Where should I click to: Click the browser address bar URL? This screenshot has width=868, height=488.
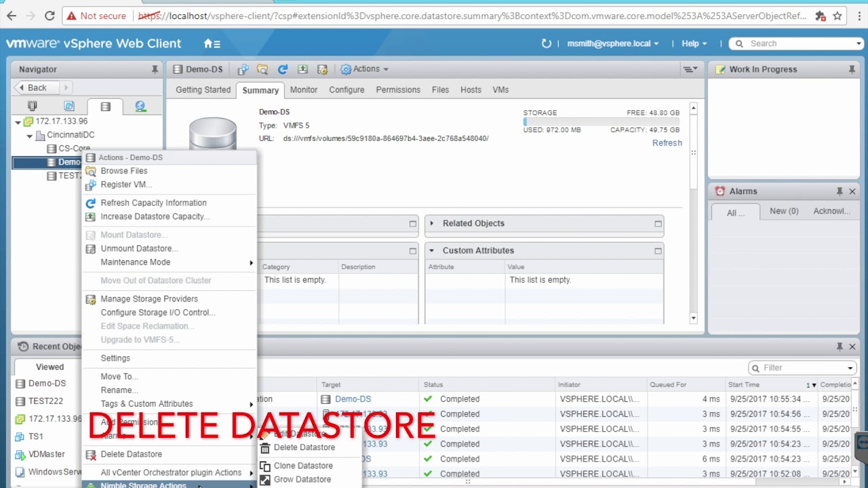[x=471, y=16]
